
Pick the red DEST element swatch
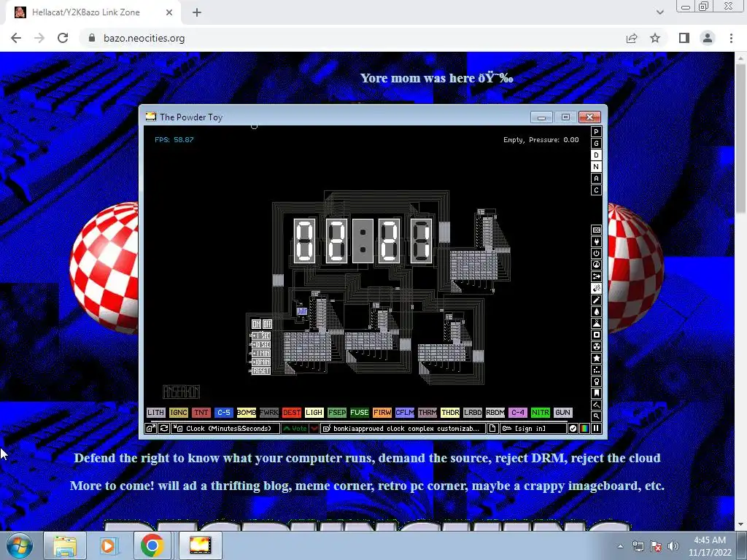click(x=292, y=413)
